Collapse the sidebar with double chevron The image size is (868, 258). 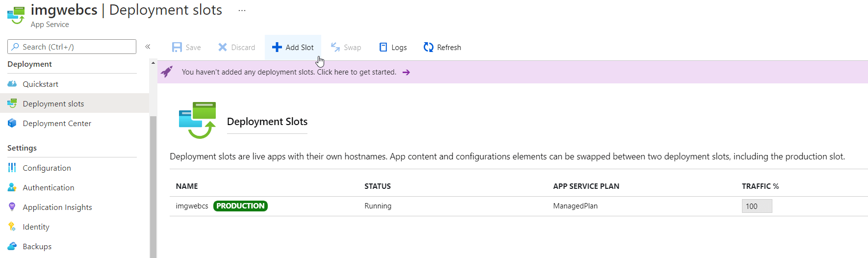click(x=148, y=47)
